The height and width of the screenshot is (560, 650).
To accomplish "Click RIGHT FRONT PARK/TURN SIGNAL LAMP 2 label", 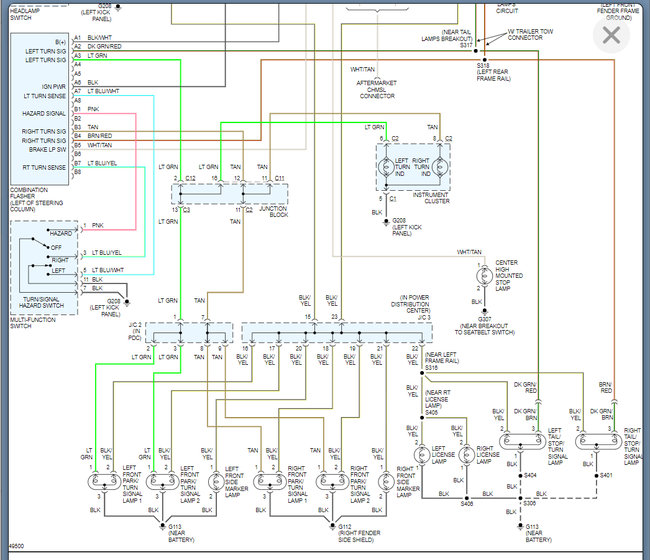I will [x=360, y=484].
